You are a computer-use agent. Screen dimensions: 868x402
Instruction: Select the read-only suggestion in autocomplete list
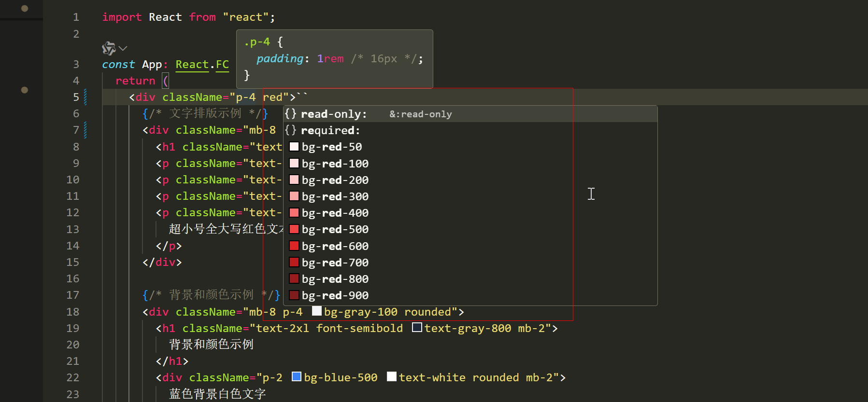pos(470,114)
